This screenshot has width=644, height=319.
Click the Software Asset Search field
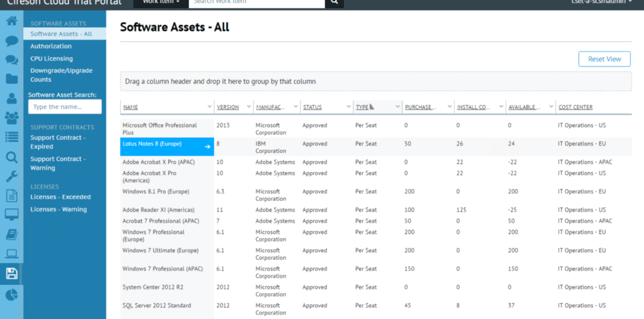point(65,107)
